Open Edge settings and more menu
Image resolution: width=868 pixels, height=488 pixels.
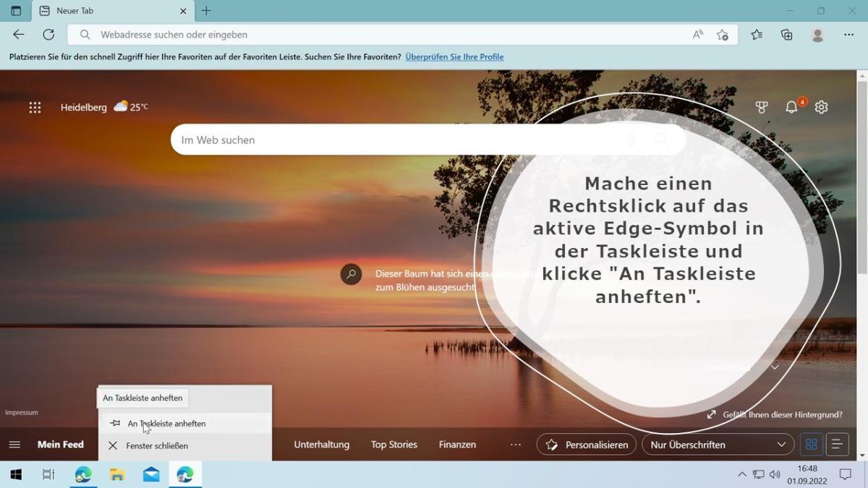tap(849, 35)
